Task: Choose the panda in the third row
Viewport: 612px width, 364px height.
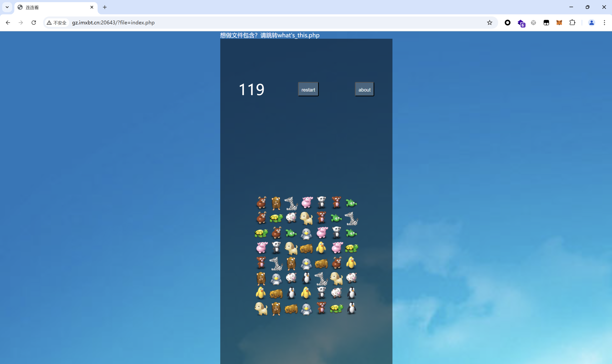Action: [336, 233]
